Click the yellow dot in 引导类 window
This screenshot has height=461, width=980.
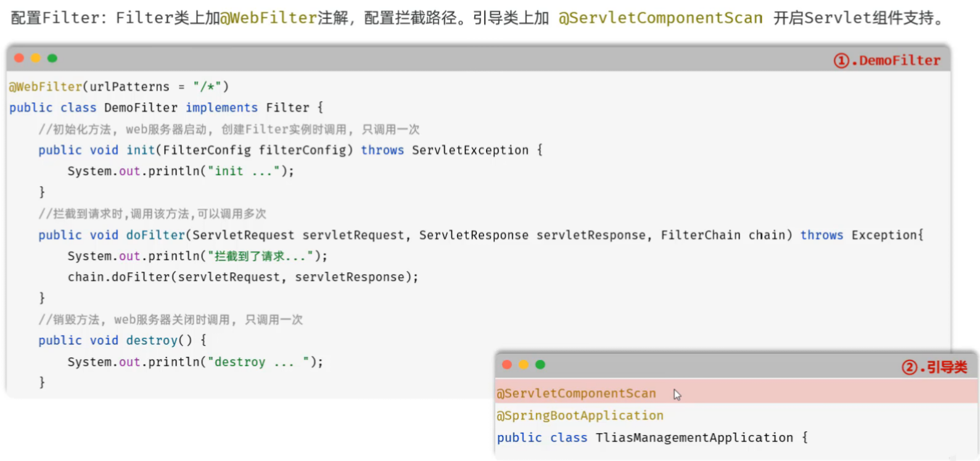pos(524,364)
